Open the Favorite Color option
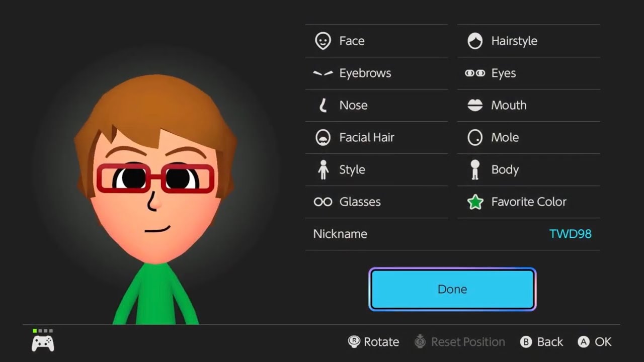Viewport: 644px width, 362px height. pyautogui.click(x=528, y=202)
